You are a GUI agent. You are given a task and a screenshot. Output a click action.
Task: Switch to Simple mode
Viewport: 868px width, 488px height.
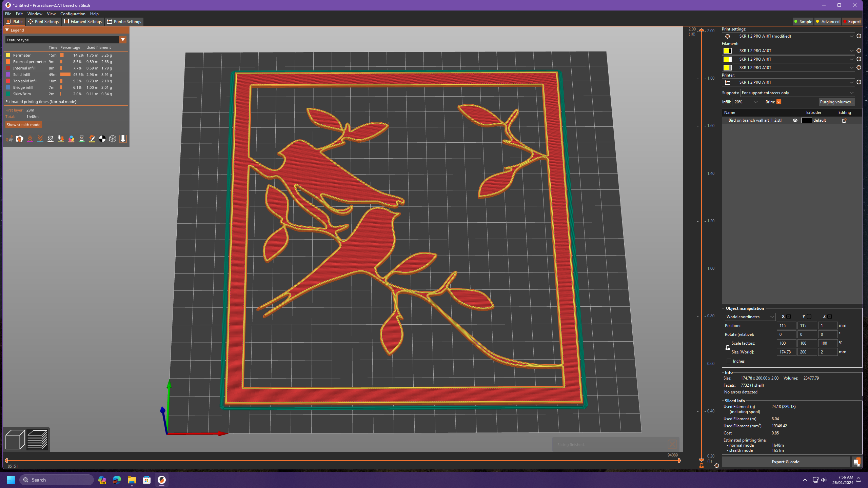pos(803,22)
